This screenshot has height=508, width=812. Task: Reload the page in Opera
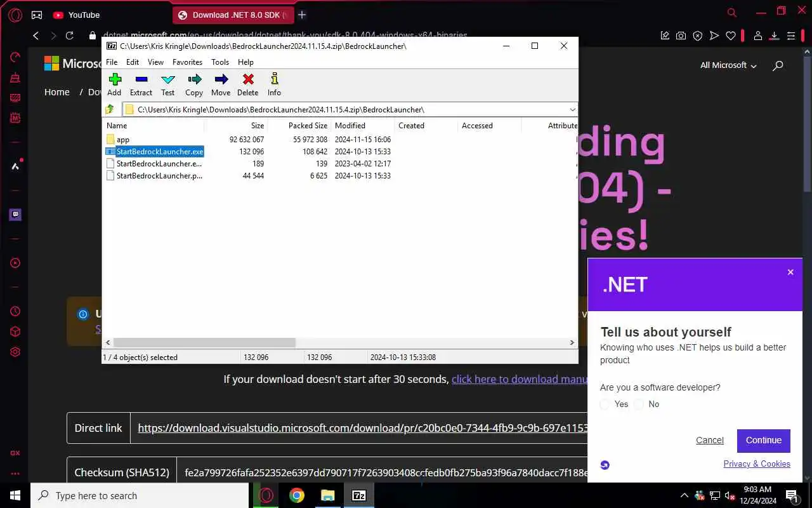pos(69,36)
